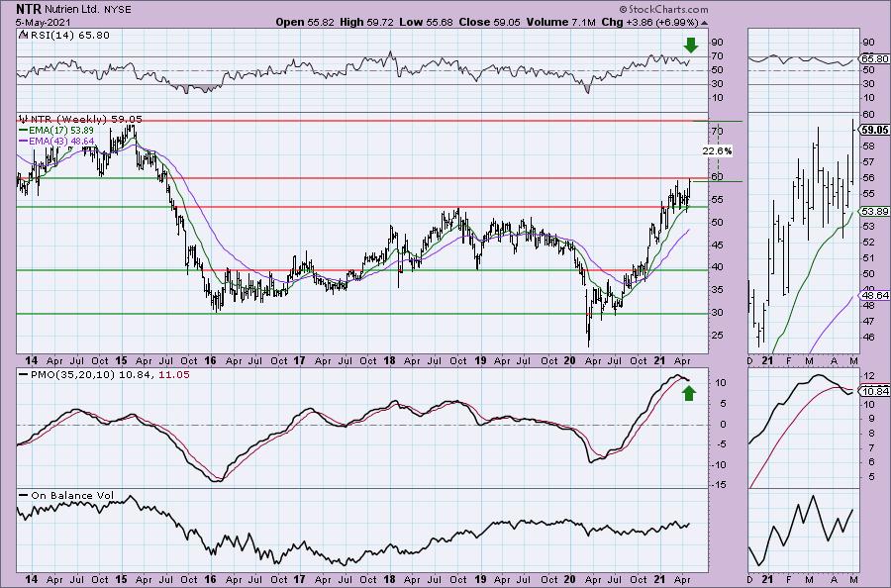Click the black On Balance Vol legend line
The image size is (891, 588).
pos(24,495)
